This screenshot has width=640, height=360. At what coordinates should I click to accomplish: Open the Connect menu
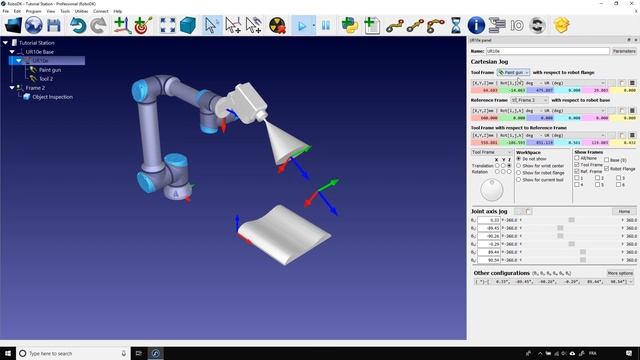pos(101,11)
